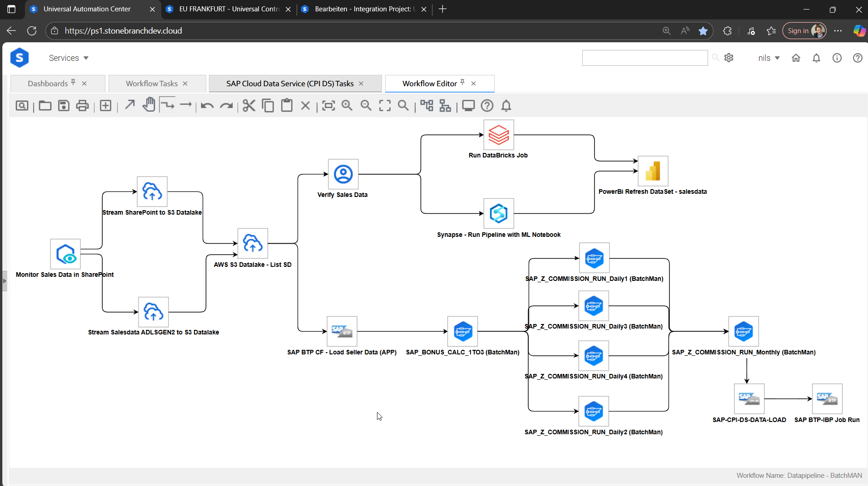Click the top search input field
This screenshot has height=486, width=868.
tap(645, 58)
